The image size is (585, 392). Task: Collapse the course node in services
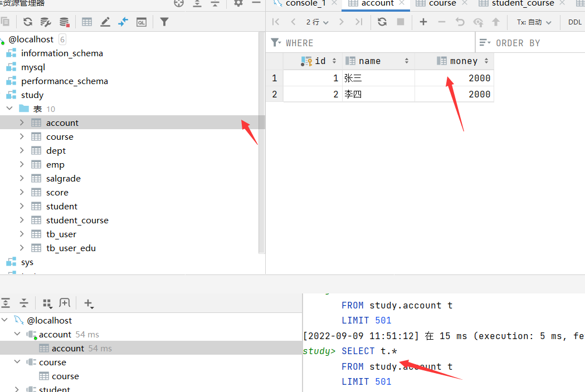click(x=17, y=362)
